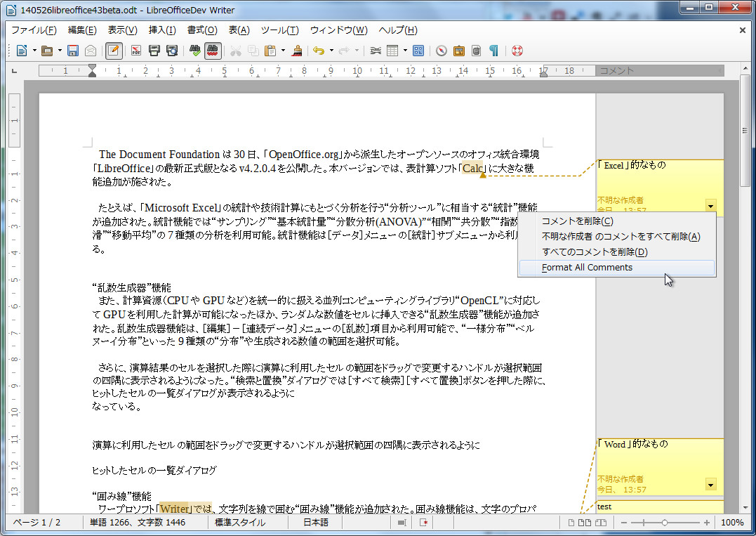Toggle edit mode with the pen icon
The width and height of the screenshot is (756, 536).
[113, 50]
